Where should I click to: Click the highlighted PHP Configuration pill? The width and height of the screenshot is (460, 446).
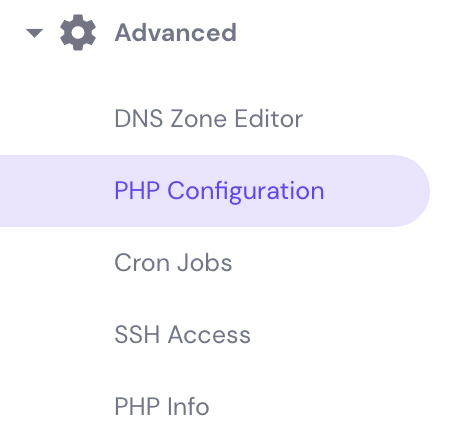pos(215,191)
